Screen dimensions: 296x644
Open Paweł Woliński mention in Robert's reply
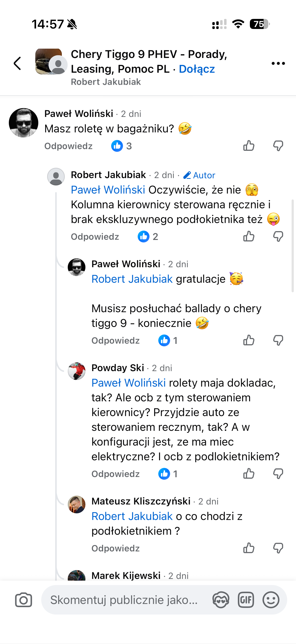(108, 190)
